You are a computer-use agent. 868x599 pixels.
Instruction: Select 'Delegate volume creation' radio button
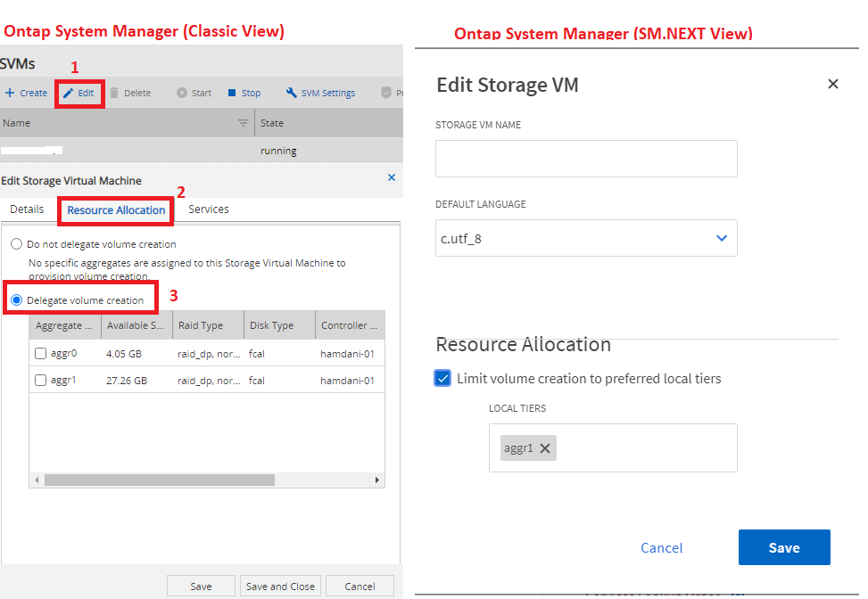pyautogui.click(x=16, y=300)
